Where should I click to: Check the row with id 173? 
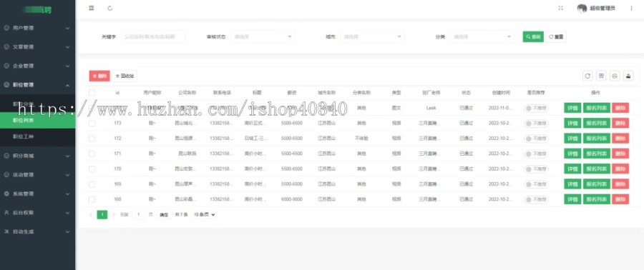click(x=92, y=123)
